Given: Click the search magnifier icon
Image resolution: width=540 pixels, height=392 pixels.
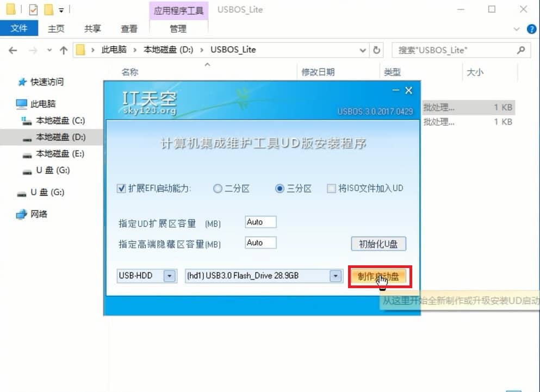Looking at the screenshot, I should pos(520,50).
